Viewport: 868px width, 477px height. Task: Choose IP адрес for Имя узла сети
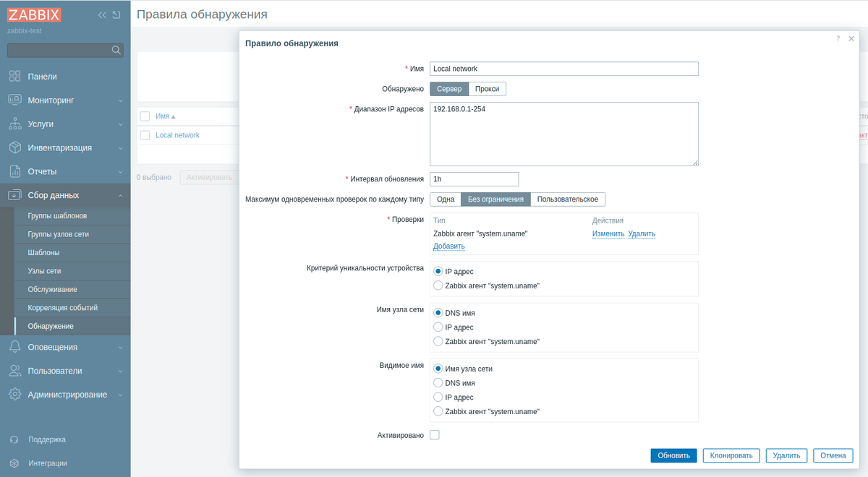click(x=438, y=327)
